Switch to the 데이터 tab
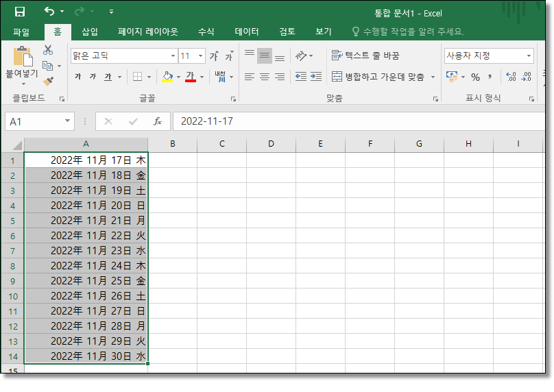 247,32
